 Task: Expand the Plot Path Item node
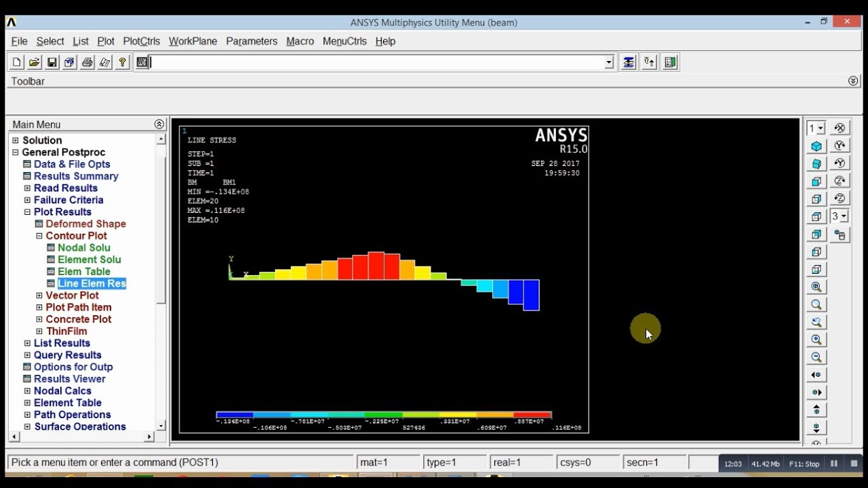pyautogui.click(x=39, y=307)
